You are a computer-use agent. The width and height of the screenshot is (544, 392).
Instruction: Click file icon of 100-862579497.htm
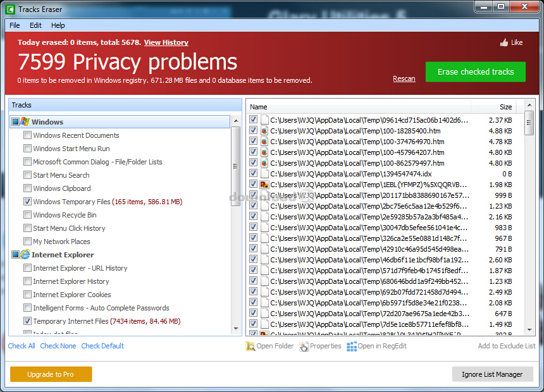pyautogui.click(x=264, y=163)
